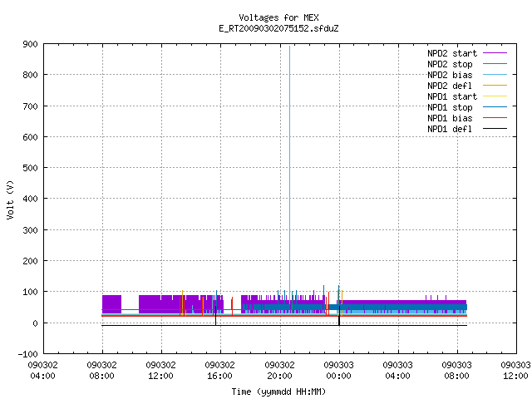Click the 900 y-axis tick label
This screenshot has height=399, width=532.
30,44
